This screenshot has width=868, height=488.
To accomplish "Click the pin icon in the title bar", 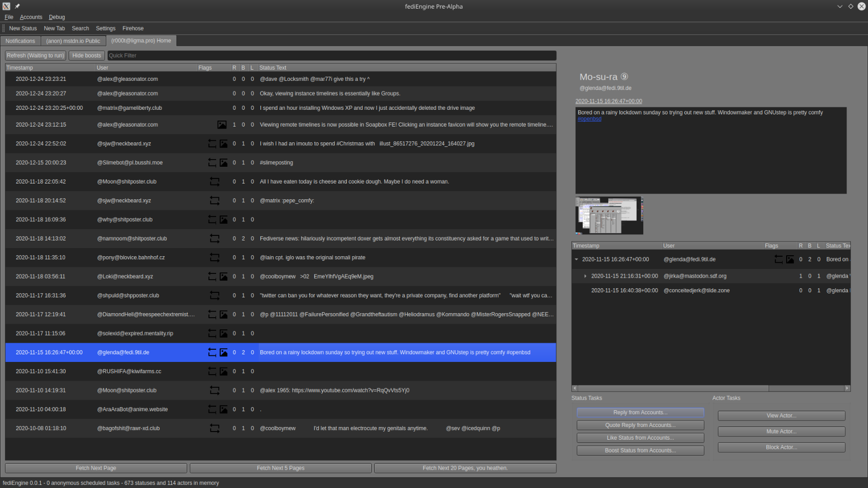I will tap(17, 6).
